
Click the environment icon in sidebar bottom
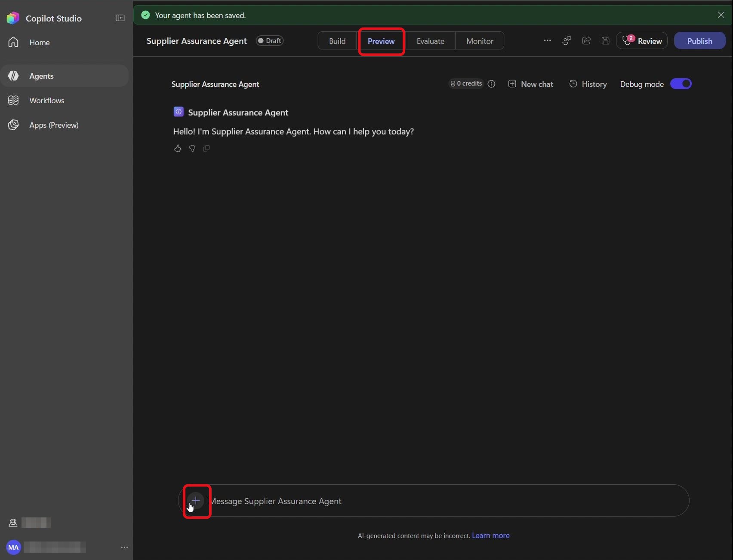(13, 523)
